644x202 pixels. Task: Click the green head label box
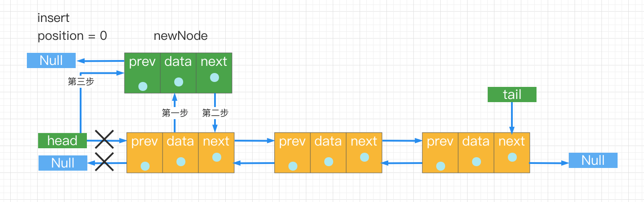point(62,141)
